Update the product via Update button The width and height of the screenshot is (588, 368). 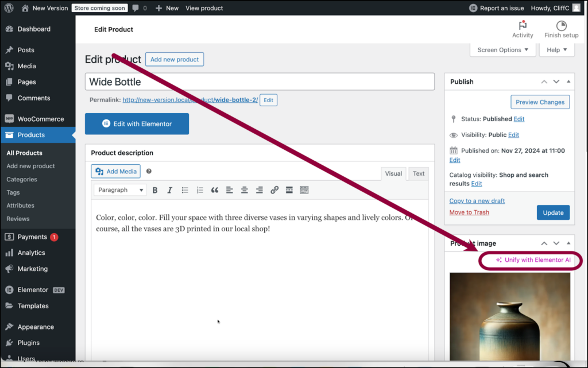point(553,212)
